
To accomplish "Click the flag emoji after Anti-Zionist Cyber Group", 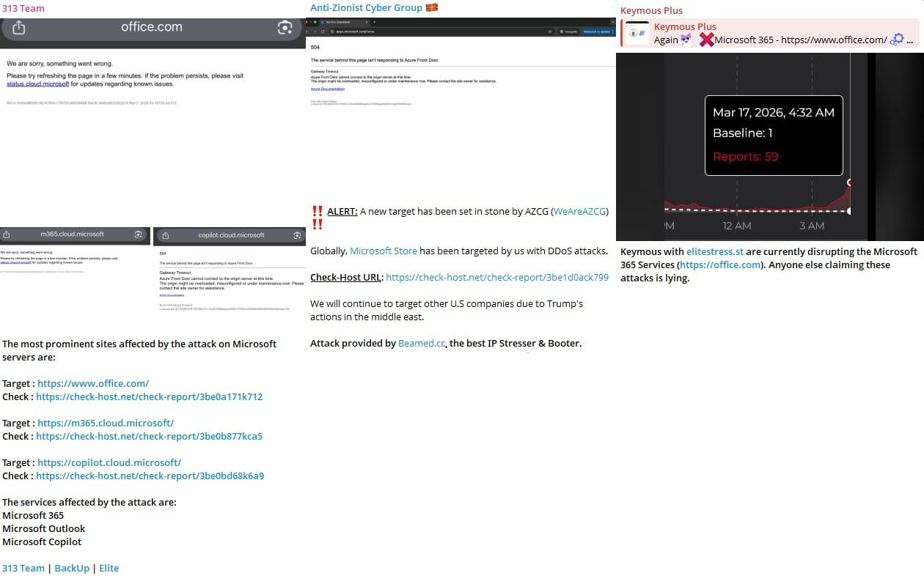I will (433, 7).
